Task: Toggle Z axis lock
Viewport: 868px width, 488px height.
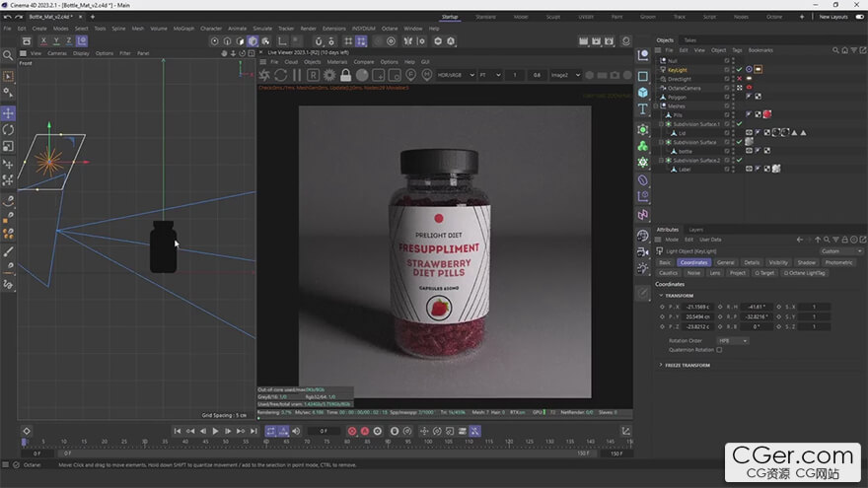Action: click(x=69, y=41)
